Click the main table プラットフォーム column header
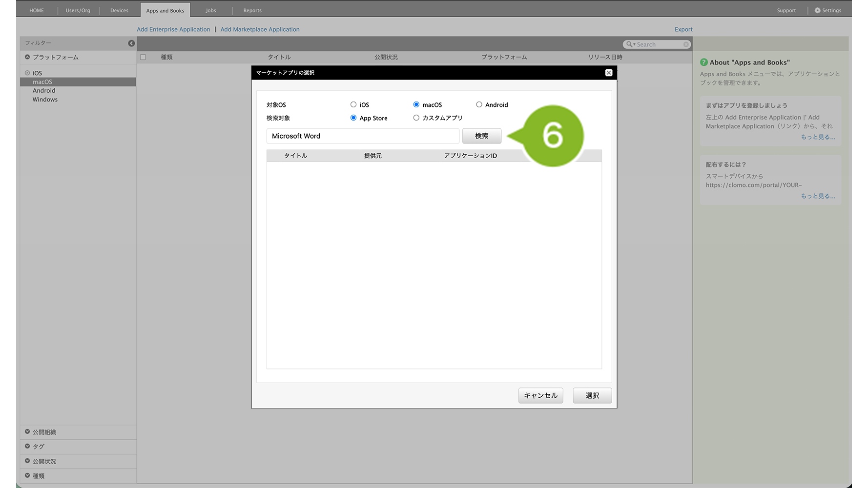Screen dimensions: 868x488 [x=504, y=57]
